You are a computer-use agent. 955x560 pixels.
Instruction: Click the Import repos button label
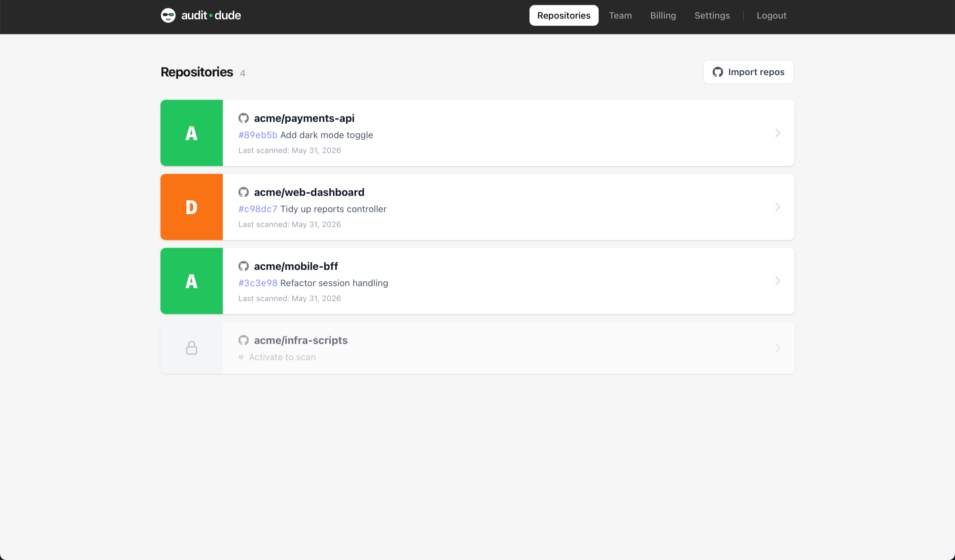coord(757,72)
